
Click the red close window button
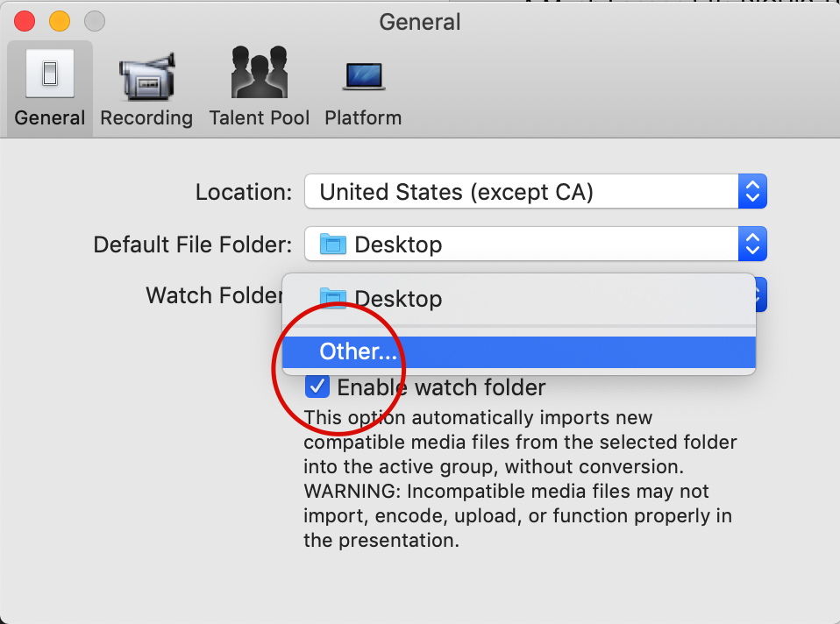pos(25,22)
